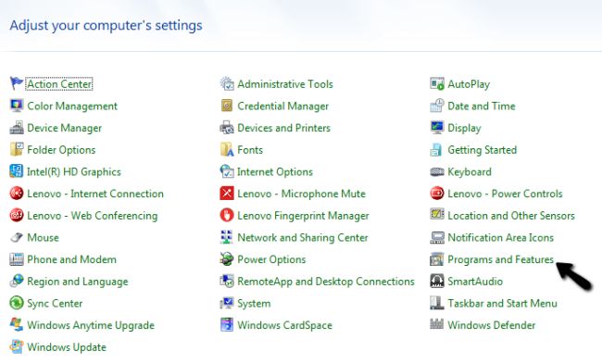Open Device Manager via its icon
The image size is (602, 364).
coord(17,128)
